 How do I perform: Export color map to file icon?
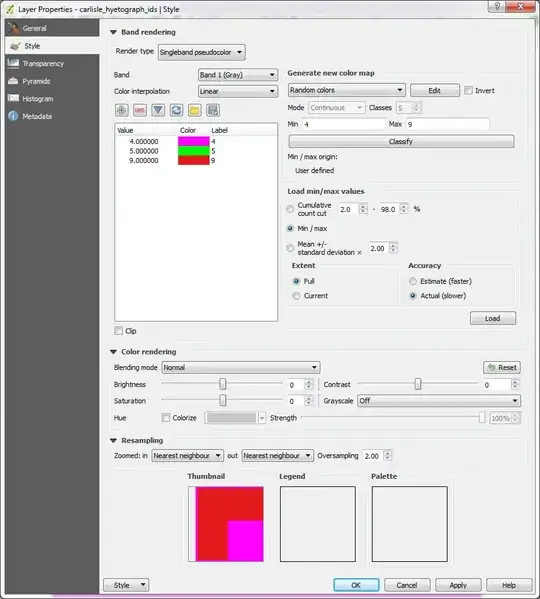tap(213, 110)
